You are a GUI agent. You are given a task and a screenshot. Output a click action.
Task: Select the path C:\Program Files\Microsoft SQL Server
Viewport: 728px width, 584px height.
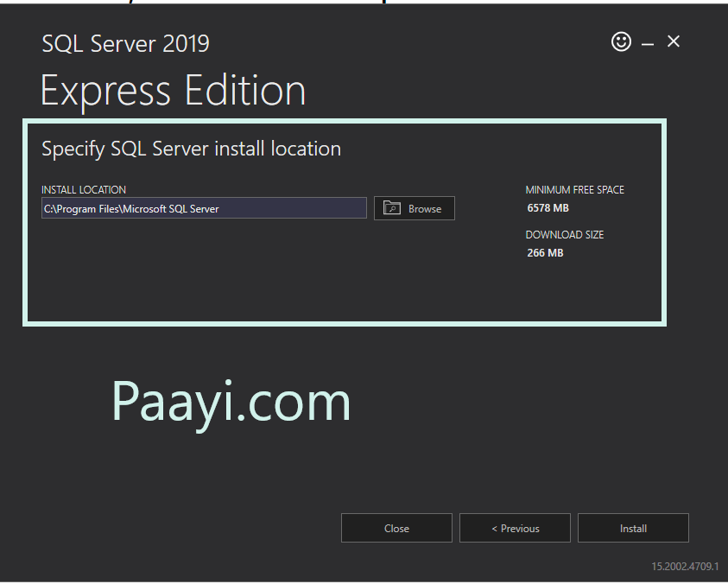[130, 208]
